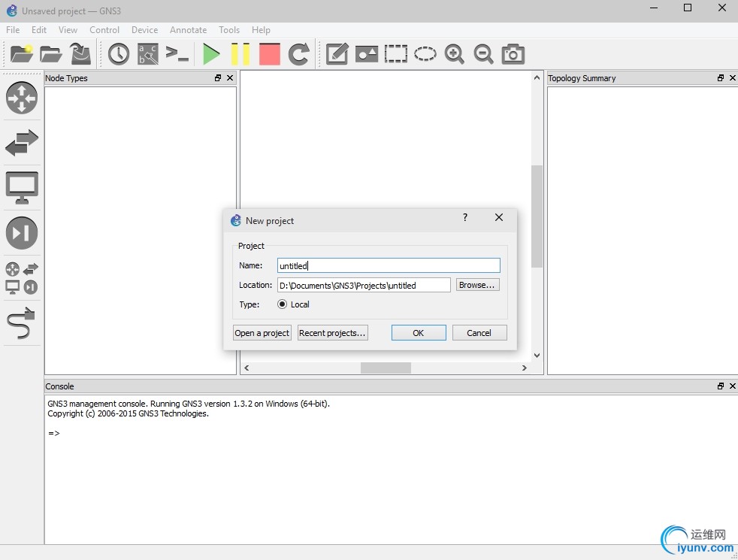Open the Control menu
The height and width of the screenshot is (560, 738).
coord(104,29)
